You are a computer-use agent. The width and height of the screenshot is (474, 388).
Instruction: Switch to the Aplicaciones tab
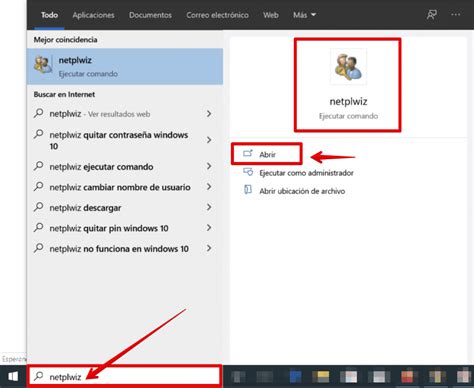coord(93,15)
